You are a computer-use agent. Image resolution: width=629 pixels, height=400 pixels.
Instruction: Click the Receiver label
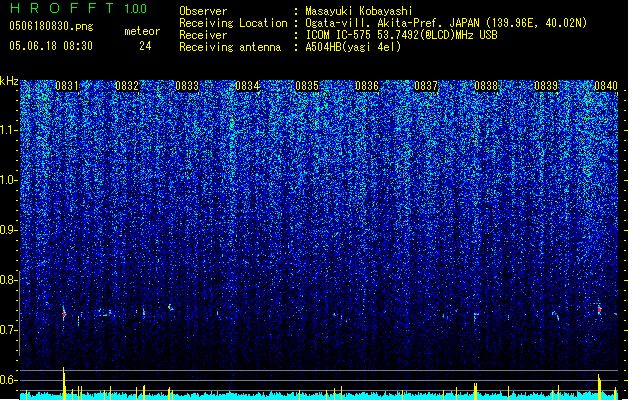pos(203,35)
